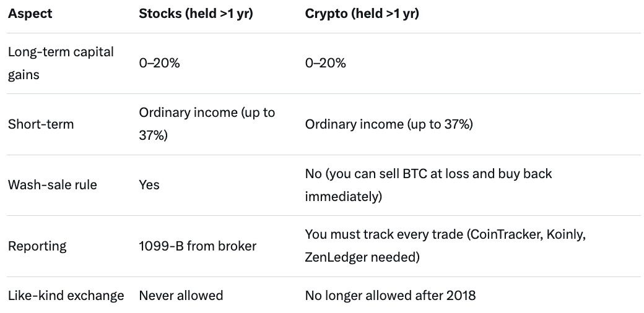Image resolution: width=644 pixels, height=313 pixels.
Task: Click the 1099-B from broker cell
Action: pyautogui.click(x=198, y=246)
